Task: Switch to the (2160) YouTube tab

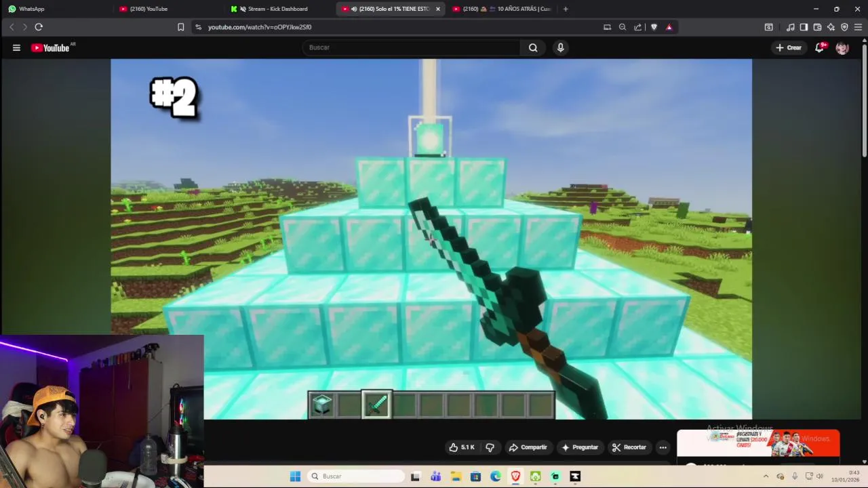Action: [x=170, y=9]
